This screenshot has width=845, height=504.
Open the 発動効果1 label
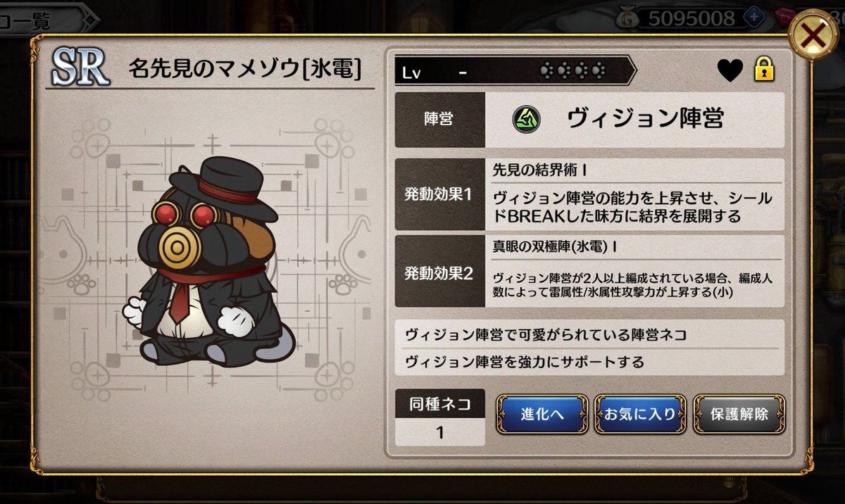coord(439,195)
